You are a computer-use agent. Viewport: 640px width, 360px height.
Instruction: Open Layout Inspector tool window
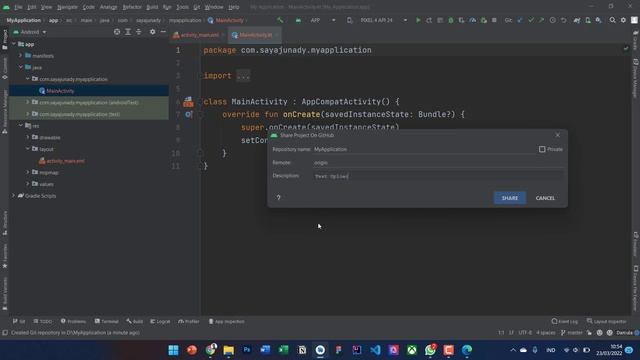click(x=607, y=322)
